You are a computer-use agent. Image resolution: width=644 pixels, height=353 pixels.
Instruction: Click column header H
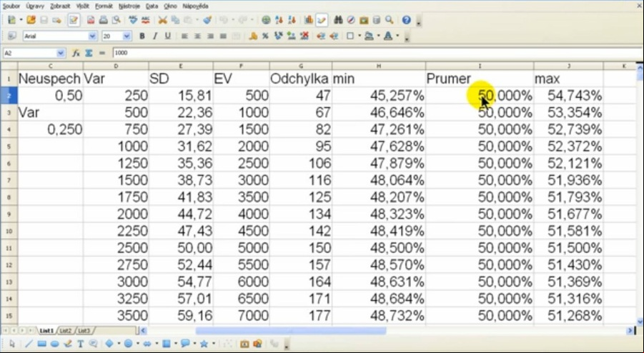(379, 66)
